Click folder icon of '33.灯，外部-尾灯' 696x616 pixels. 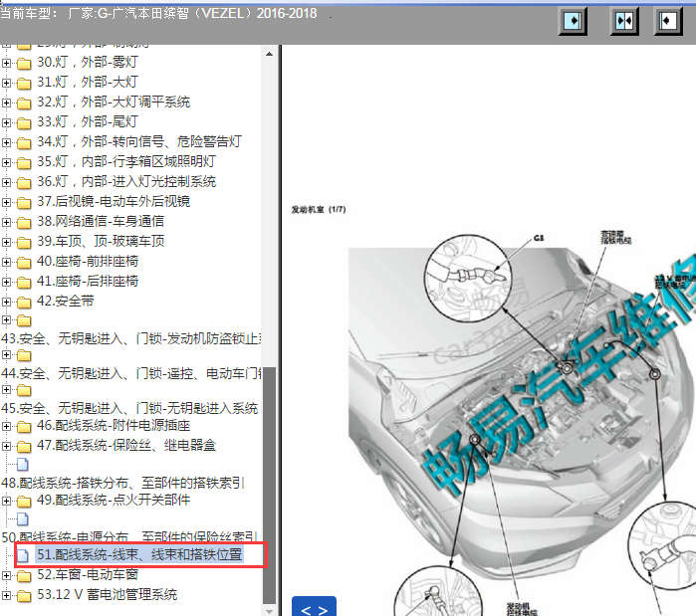point(24,123)
